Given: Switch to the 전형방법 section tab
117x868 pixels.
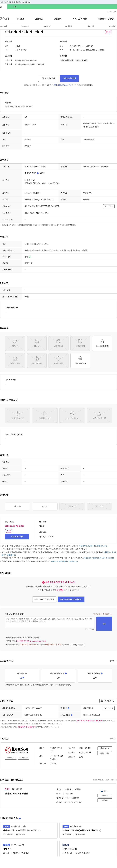Looking at the screenshot, I should 90,26.
